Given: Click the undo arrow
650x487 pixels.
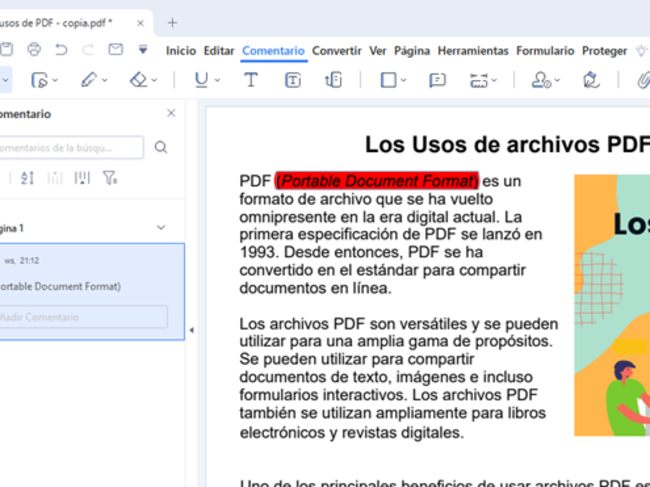Looking at the screenshot, I should (x=61, y=49).
